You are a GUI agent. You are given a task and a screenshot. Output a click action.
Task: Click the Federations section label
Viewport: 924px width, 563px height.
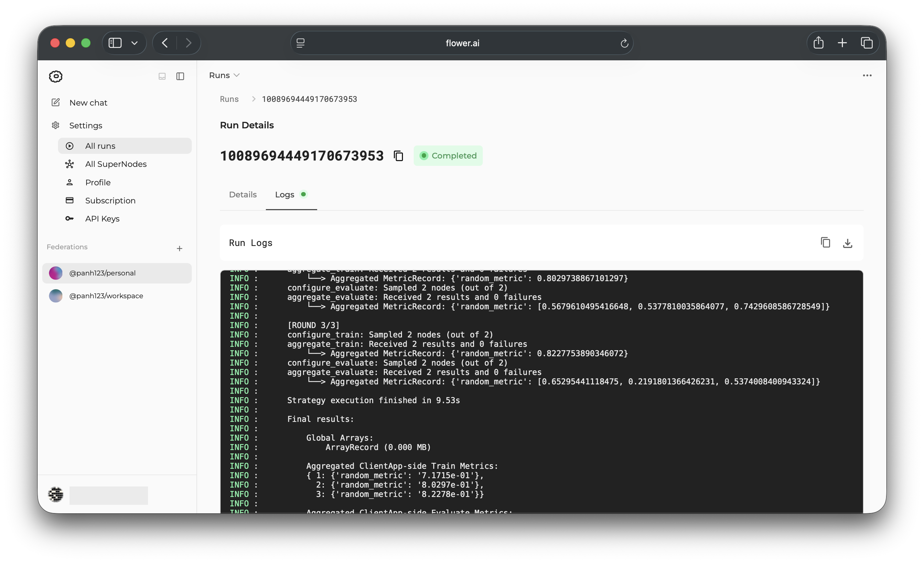tap(67, 247)
